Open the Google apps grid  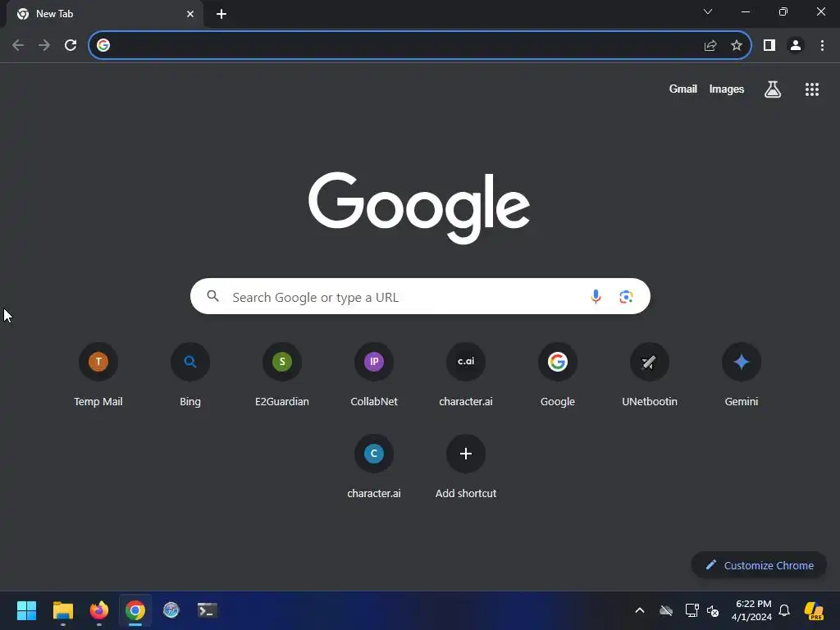pyautogui.click(x=811, y=89)
